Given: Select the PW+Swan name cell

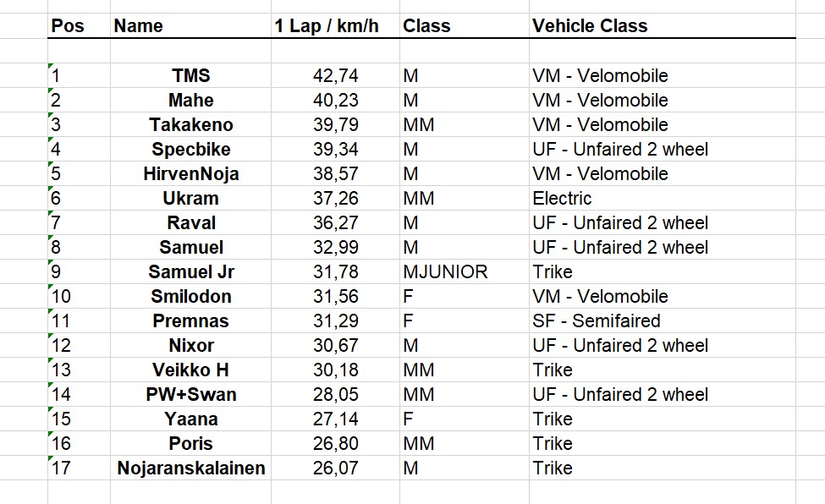Looking at the screenshot, I should point(190,395).
